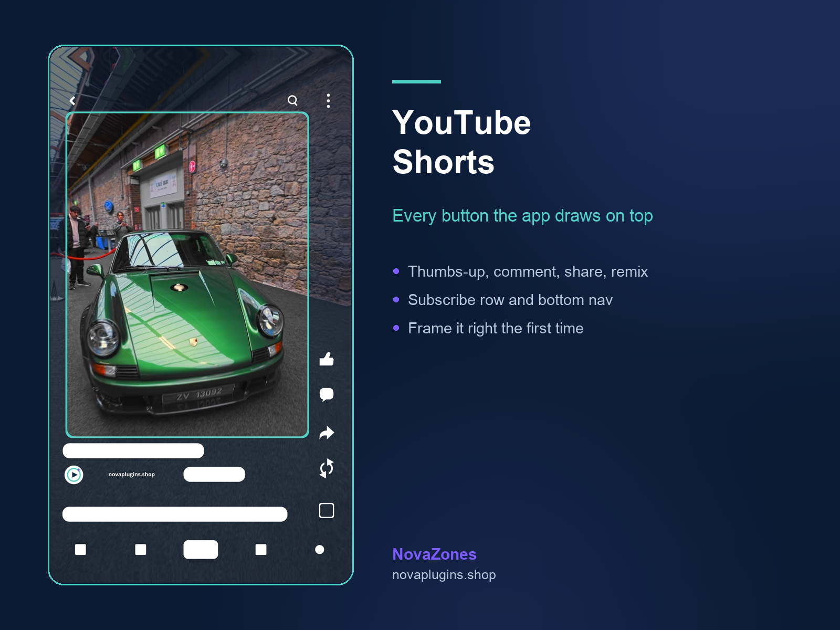Tap the second bottom nav square
The height and width of the screenshot is (630, 840).
pos(141,550)
